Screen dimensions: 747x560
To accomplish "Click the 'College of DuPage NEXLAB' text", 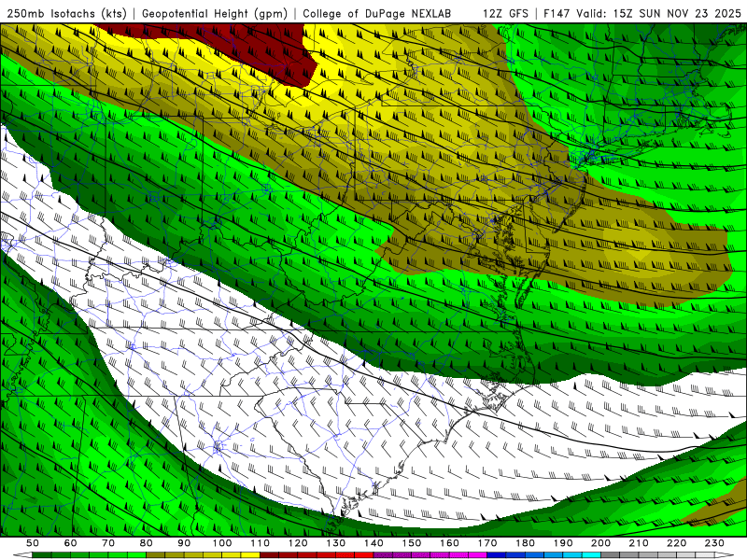I will tap(376, 13).
